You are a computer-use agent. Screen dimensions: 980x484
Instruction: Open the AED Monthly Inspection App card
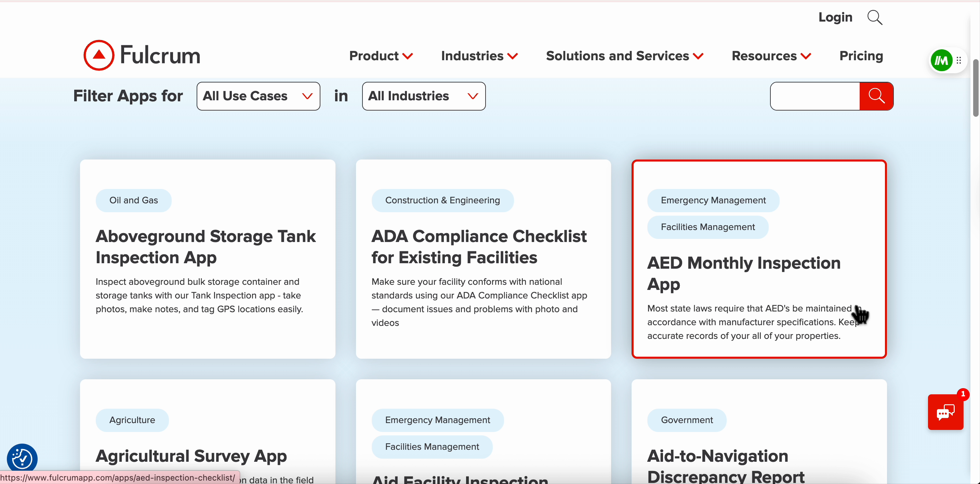[x=743, y=273]
